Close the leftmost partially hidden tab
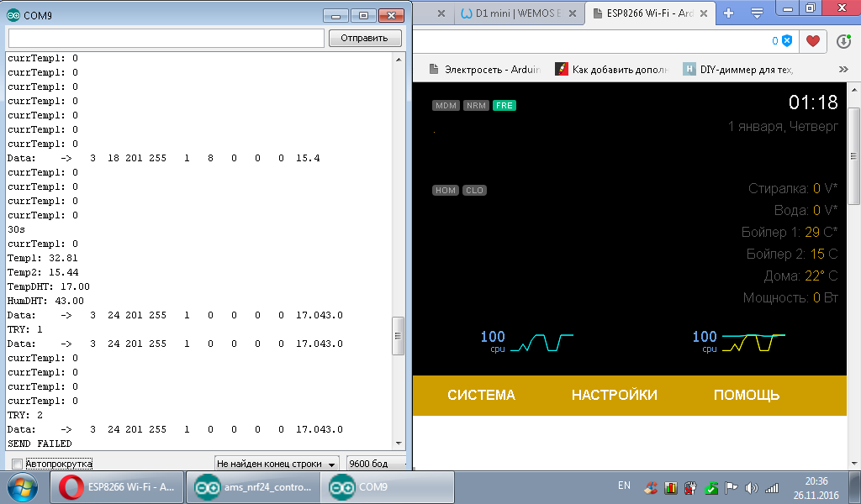 coord(441,13)
